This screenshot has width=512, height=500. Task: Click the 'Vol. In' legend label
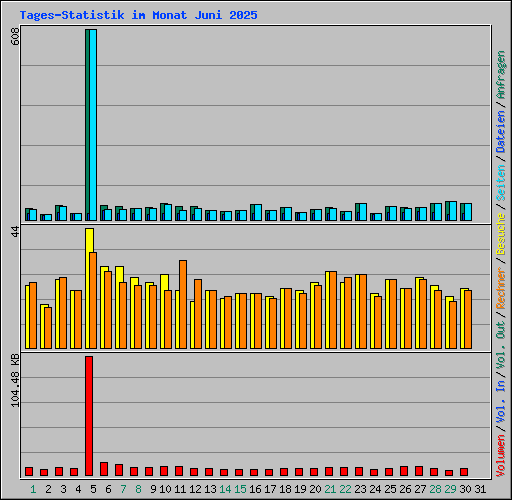coord(501,402)
